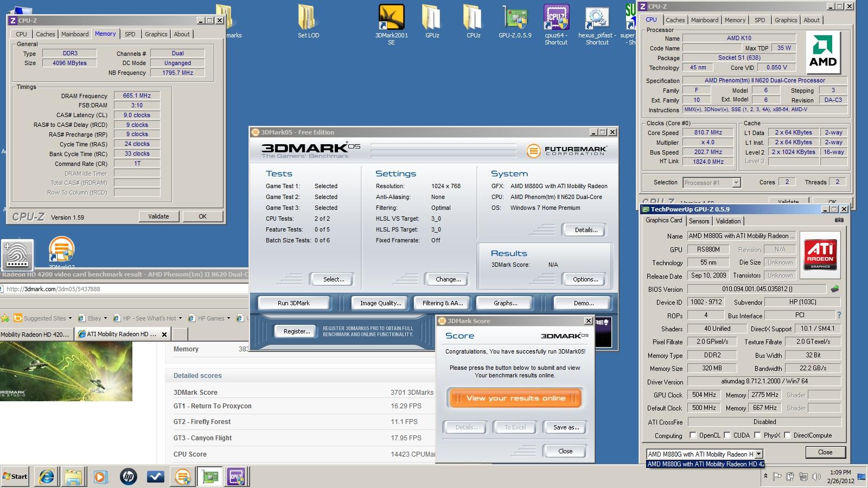Click the space benchmark thumbnail image
868x488 pixels.
(66, 371)
